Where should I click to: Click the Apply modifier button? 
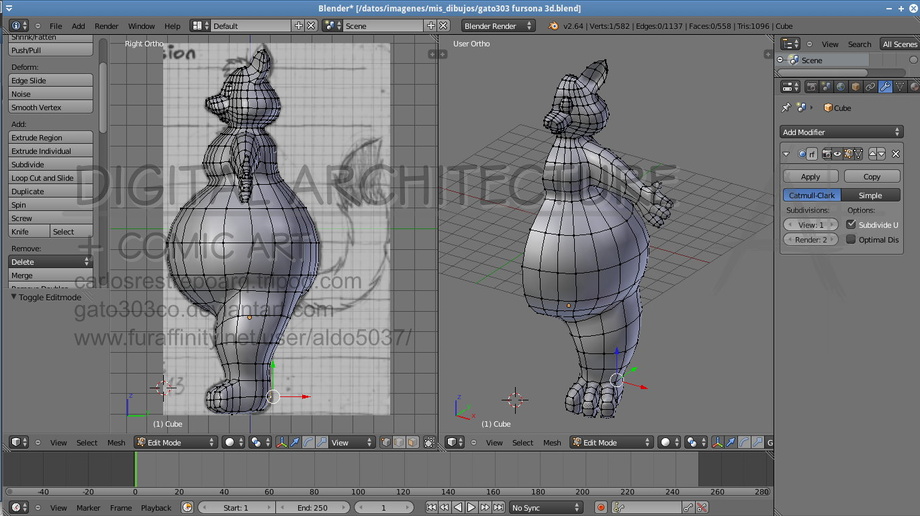pyautogui.click(x=811, y=177)
